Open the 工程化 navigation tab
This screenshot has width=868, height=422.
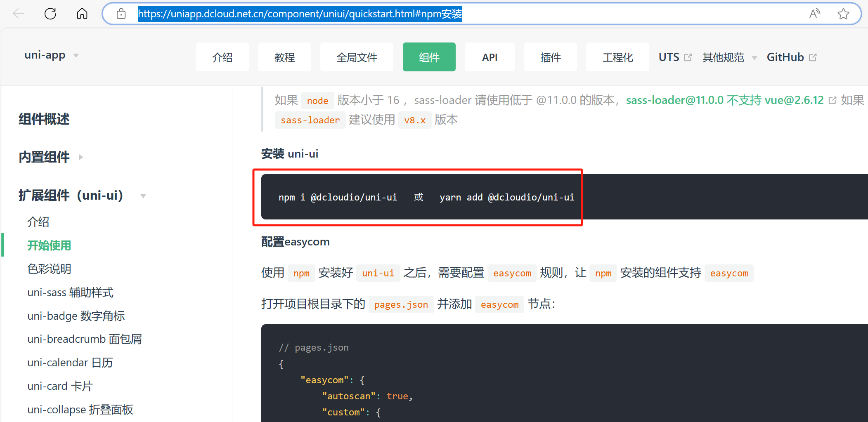coord(617,57)
